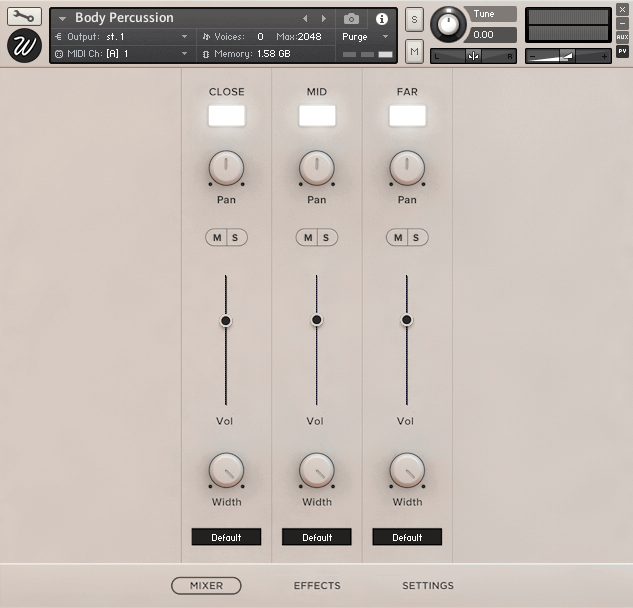
Task: Mute the CLOSE mic channel
Action: 217,237
